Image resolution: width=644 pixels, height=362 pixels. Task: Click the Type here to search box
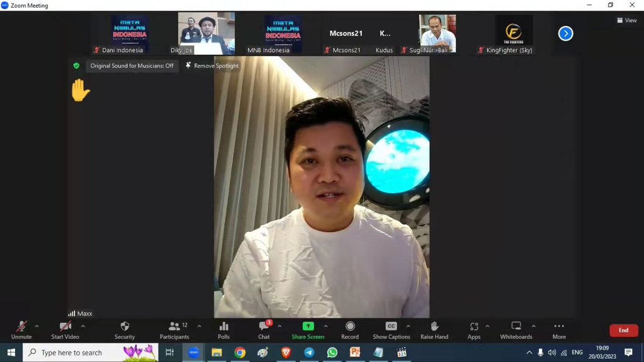(x=90, y=352)
